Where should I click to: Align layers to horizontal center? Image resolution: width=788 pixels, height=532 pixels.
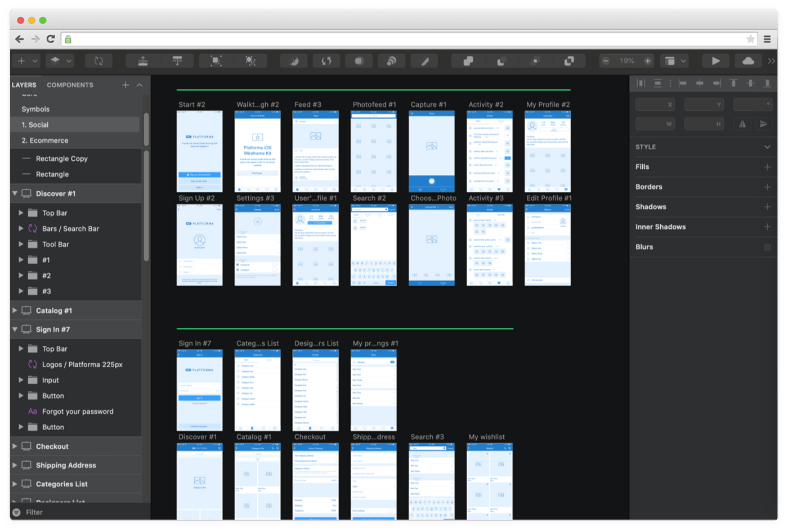700,83
